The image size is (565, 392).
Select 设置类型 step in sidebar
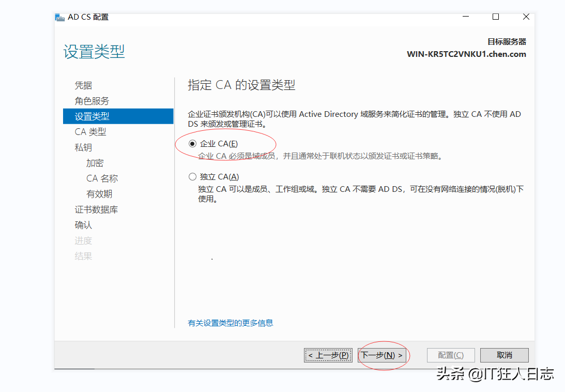point(118,116)
